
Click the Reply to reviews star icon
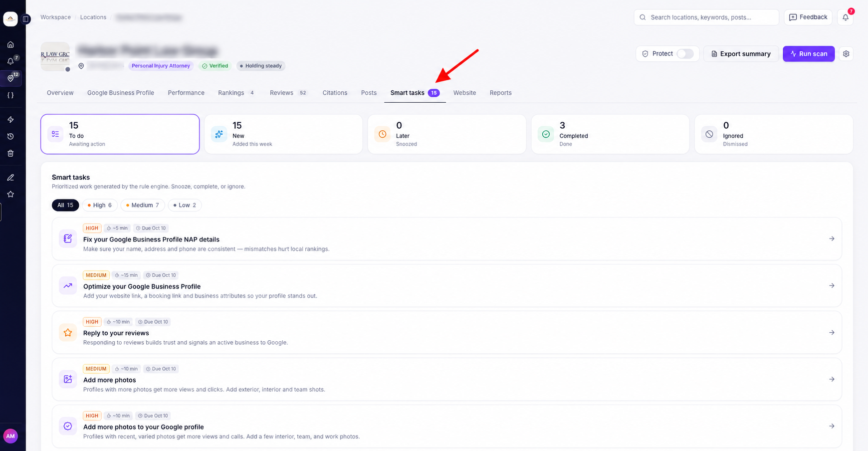coord(68,332)
